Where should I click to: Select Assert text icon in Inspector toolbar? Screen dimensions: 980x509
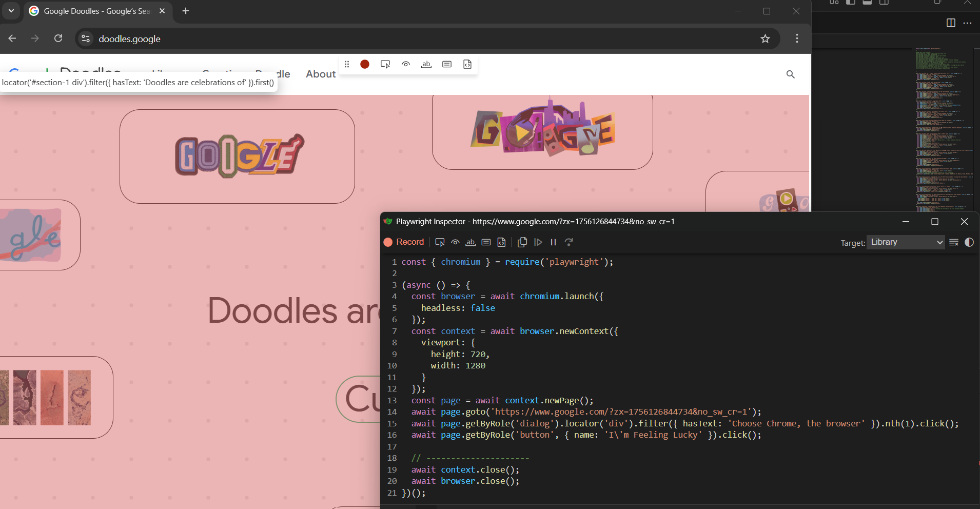pyautogui.click(x=471, y=242)
